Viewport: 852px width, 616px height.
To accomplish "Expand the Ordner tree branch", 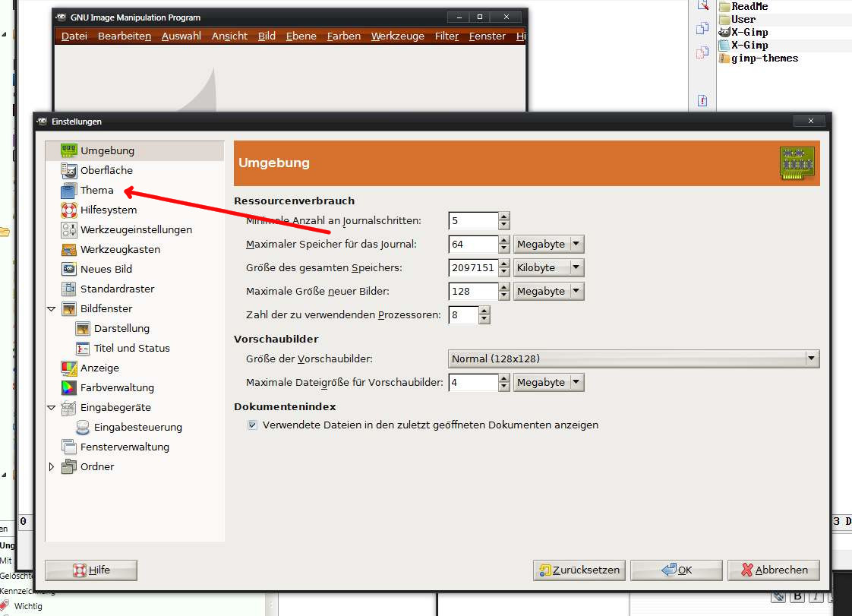I will coord(52,466).
